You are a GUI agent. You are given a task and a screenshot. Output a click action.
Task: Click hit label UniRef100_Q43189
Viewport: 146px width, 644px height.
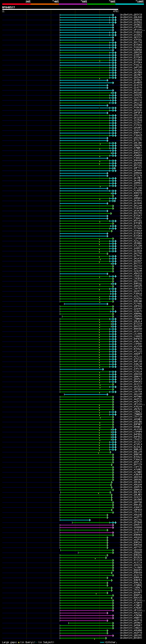131,118
